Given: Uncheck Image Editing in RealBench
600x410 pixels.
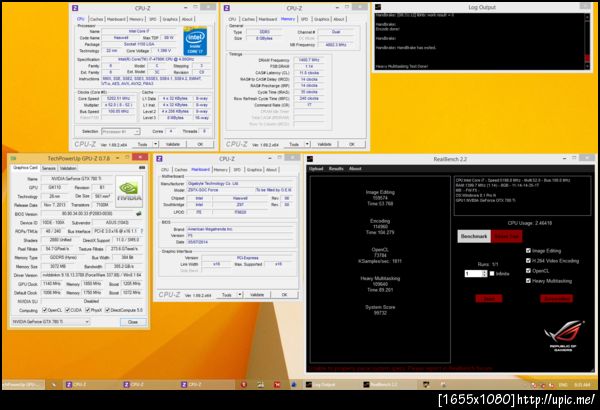Looking at the screenshot, I should tap(528, 250).
